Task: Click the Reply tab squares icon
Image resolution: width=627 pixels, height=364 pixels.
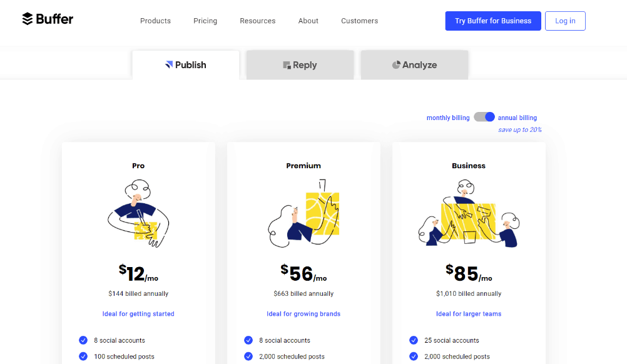Action: coord(287,65)
